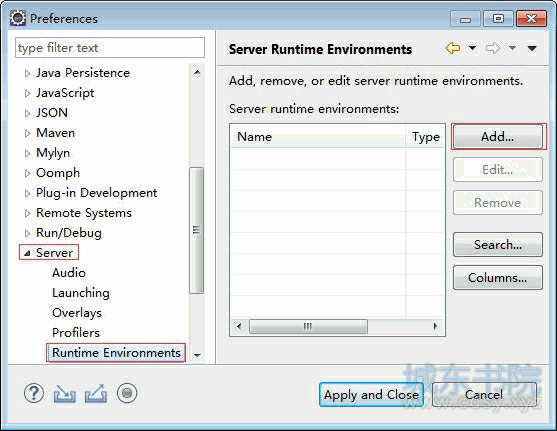Select the Launching preference page

(x=81, y=293)
